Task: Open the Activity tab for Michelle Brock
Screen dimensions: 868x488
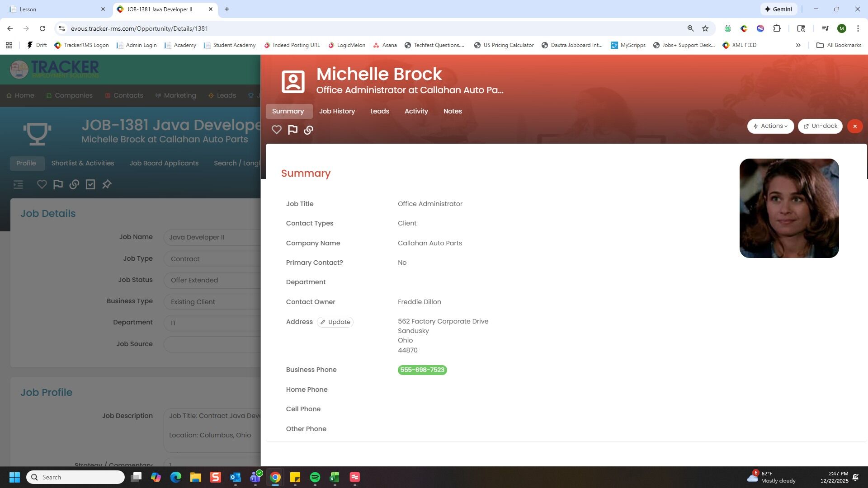Action: coord(416,111)
